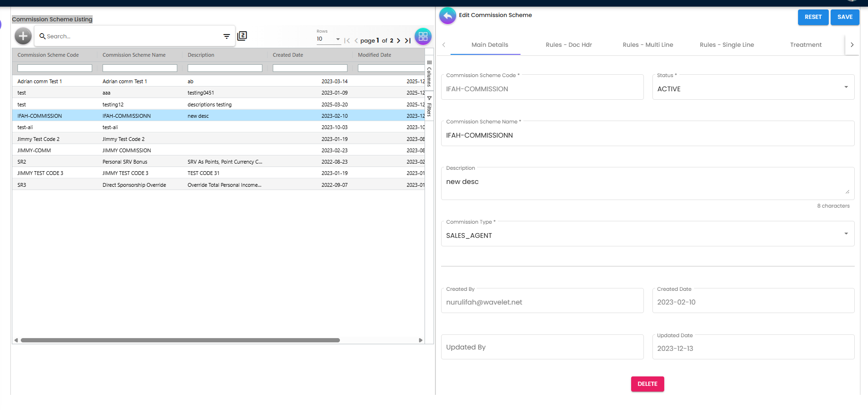Go to next page of listing
This screenshot has width=868, height=410.
point(399,41)
